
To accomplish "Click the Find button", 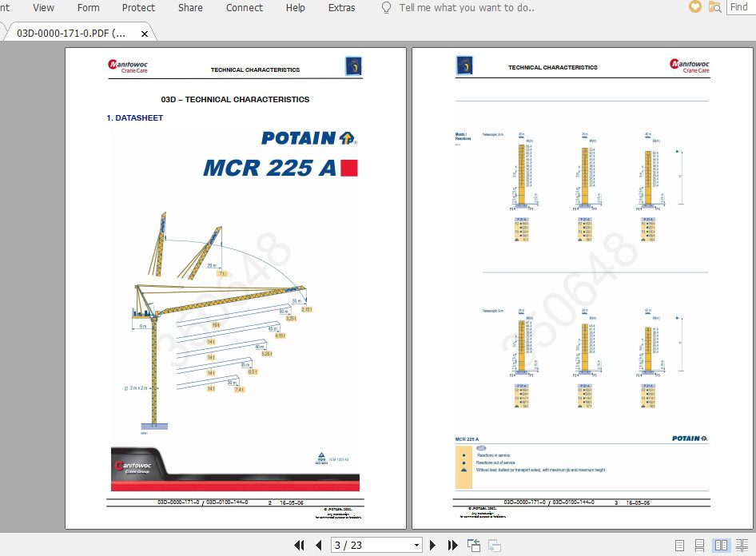I will (738, 6).
